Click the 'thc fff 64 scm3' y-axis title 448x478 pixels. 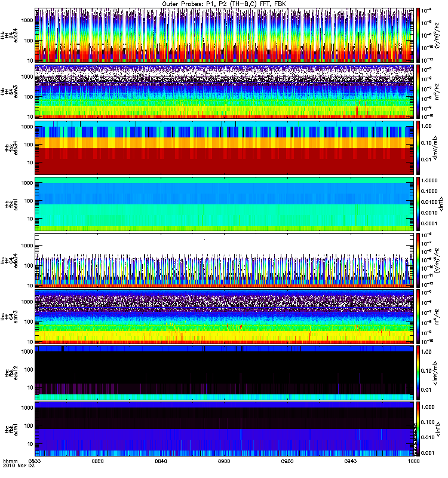[x=10, y=317]
